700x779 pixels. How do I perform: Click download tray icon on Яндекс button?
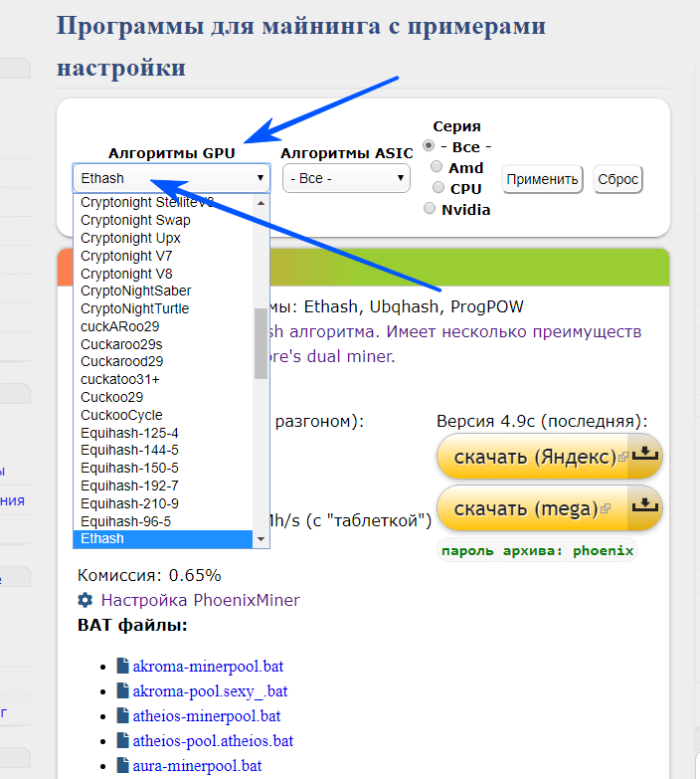[644, 453]
